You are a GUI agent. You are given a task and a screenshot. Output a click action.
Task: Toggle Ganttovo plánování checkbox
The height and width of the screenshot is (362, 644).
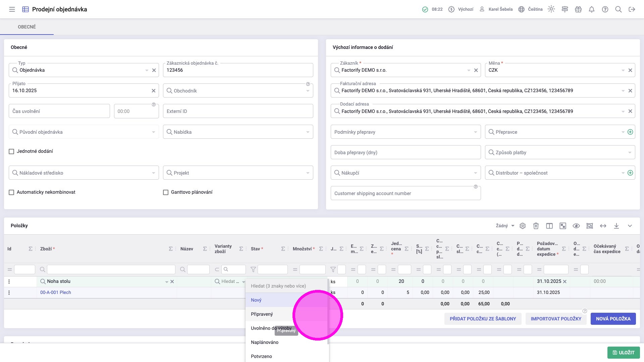[166, 192]
